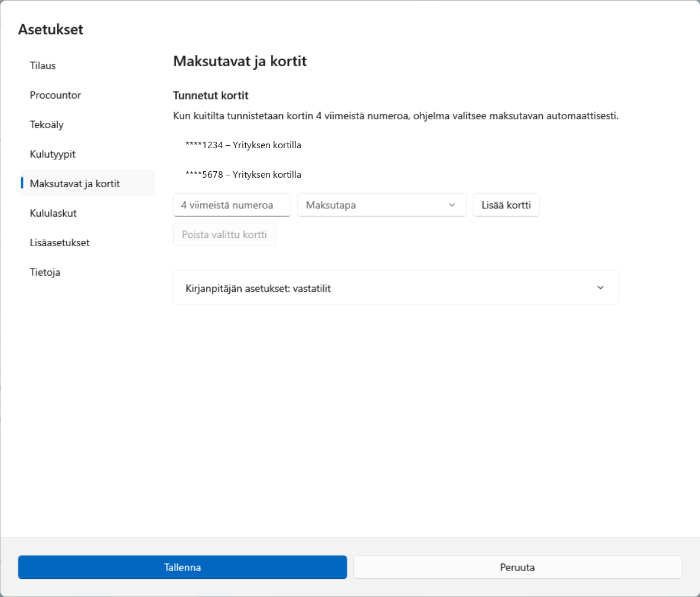This screenshot has width=700, height=597.
Task: Click Poista valittu kortti button
Action: coord(224,234)
